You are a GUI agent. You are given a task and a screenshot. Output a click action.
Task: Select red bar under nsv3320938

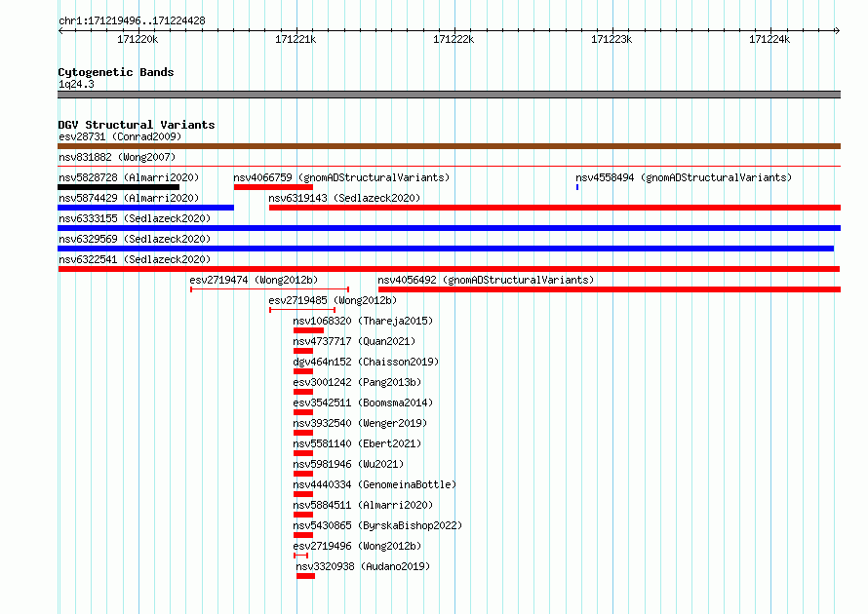coord(305,576)
